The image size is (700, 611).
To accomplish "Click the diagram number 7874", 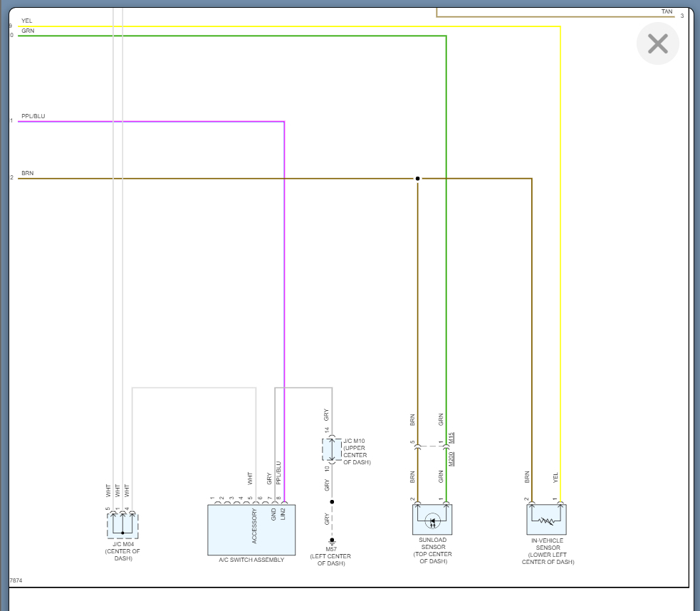I will [x=16, y=580].
